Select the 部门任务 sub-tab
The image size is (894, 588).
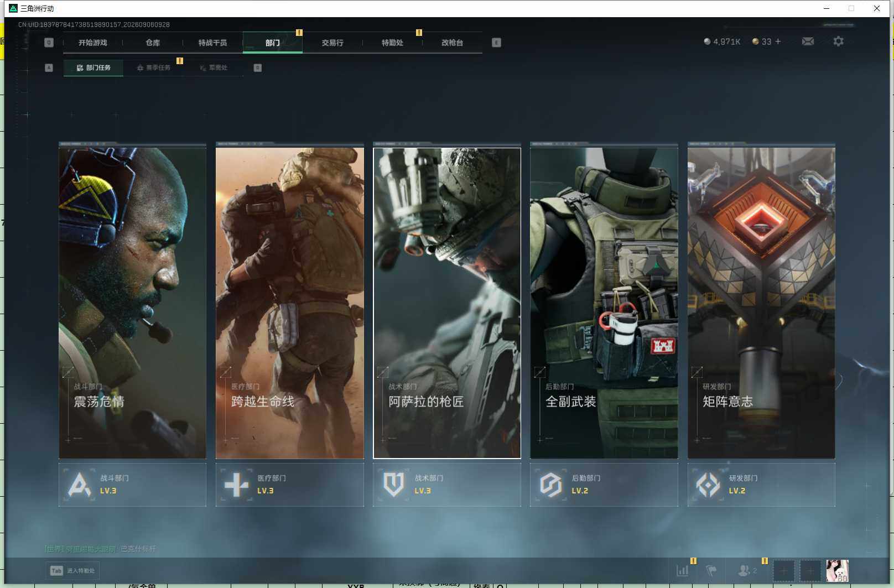tap(93, 67)
